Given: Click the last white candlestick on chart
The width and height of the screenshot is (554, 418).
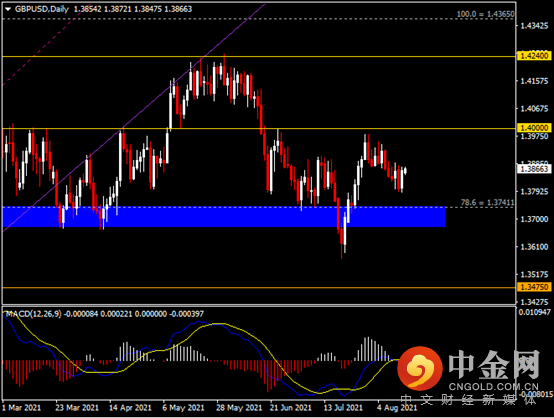Looking at the screenshot, I should 405,171.
